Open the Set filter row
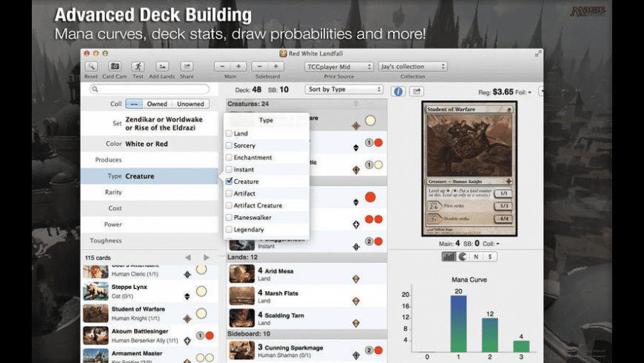Viewport: 644px width, 363px height. click(x=150, y=123)
